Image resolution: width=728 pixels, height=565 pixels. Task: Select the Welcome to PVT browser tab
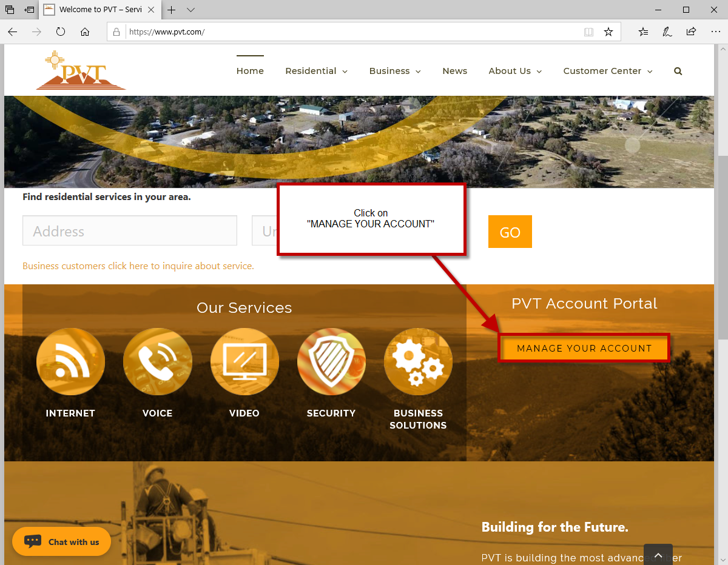tap(100, 10)
